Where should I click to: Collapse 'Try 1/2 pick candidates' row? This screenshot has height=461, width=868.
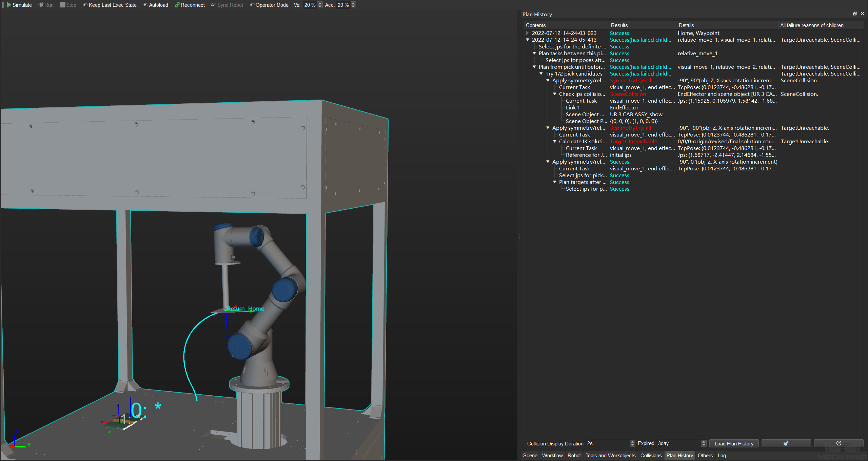(541, 74)
